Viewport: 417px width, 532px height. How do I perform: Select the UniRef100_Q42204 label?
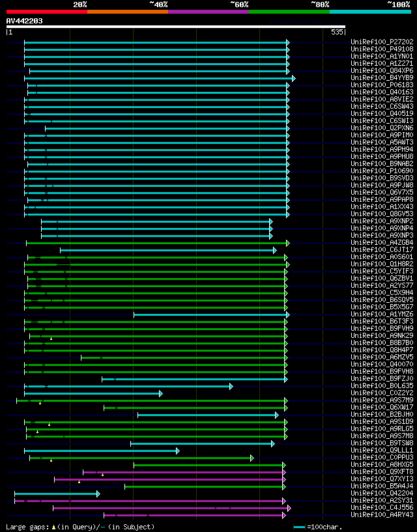[x=382, y=494]
